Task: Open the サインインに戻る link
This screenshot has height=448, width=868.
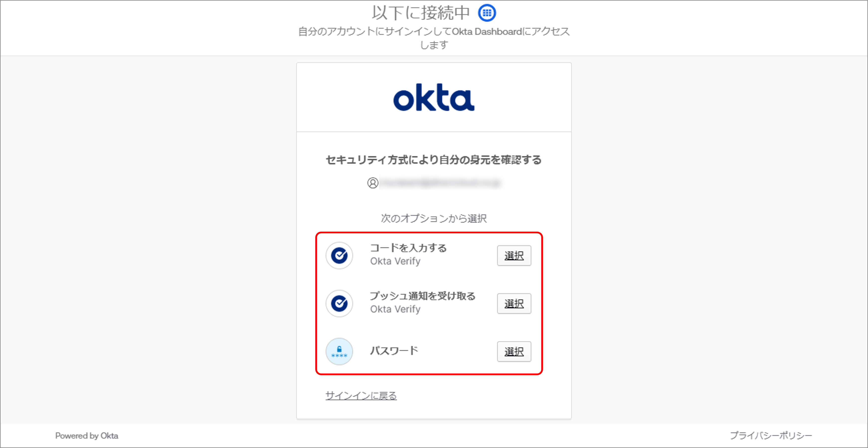Action: point(360,396)
